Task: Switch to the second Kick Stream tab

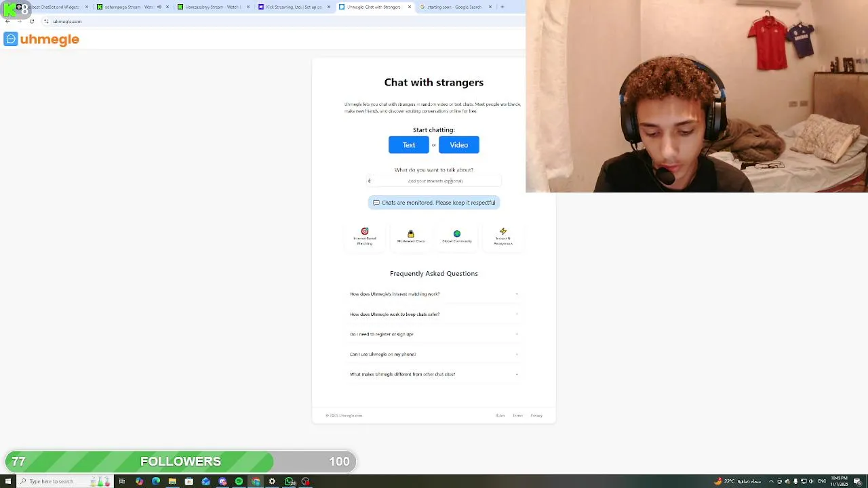Action: click(214, 7)
